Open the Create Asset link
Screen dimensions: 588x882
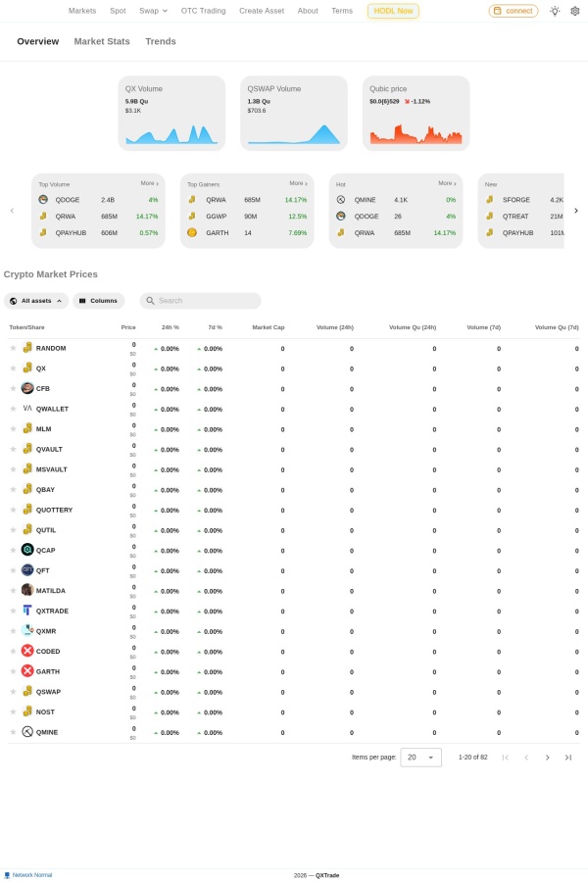262,11
